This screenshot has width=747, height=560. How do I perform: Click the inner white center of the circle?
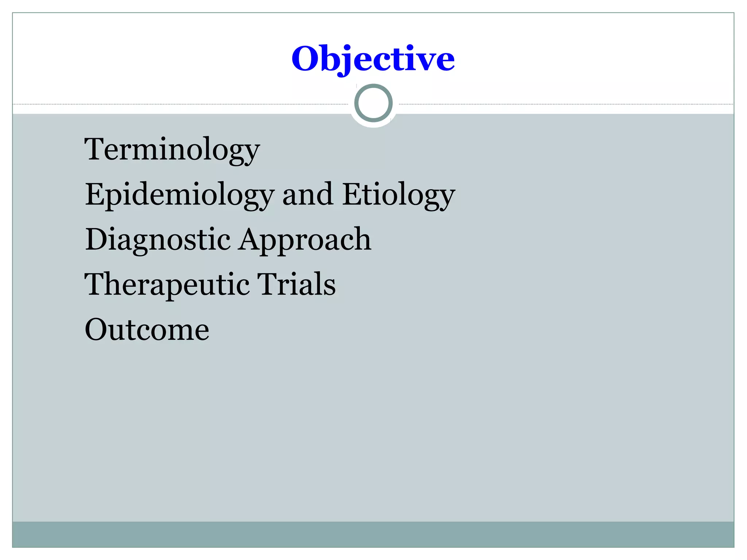coord(373,103)
